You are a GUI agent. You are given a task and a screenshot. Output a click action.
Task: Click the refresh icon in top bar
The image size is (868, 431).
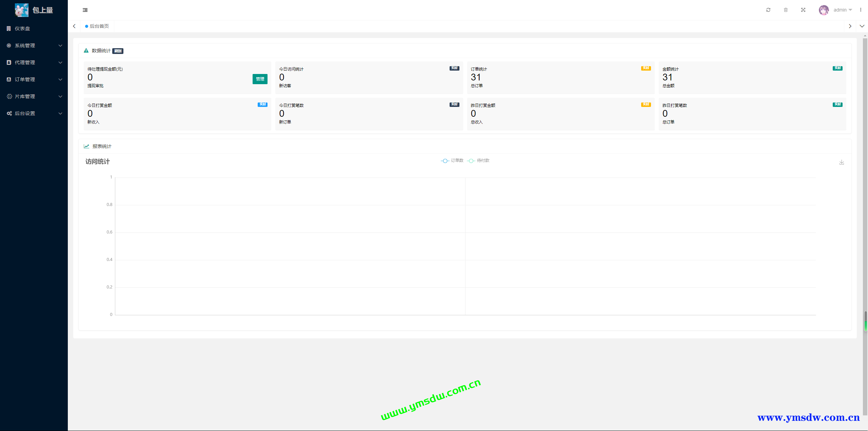pyautogui.click(x=768, y=10)
